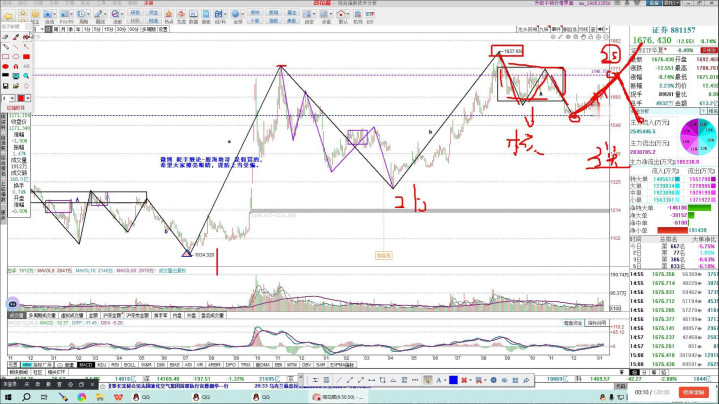719x404 pixels.
Task: Select the MACD indicator tab
Action: point(86,365)
